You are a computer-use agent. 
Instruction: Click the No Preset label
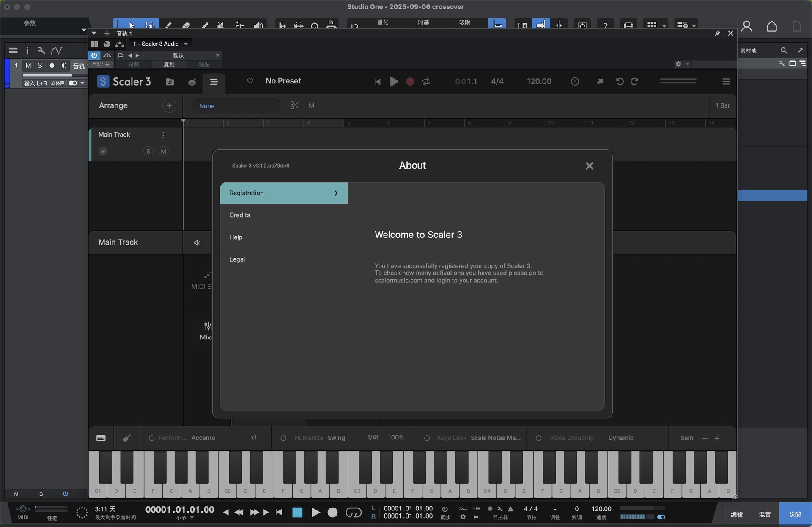click(283, 81)
